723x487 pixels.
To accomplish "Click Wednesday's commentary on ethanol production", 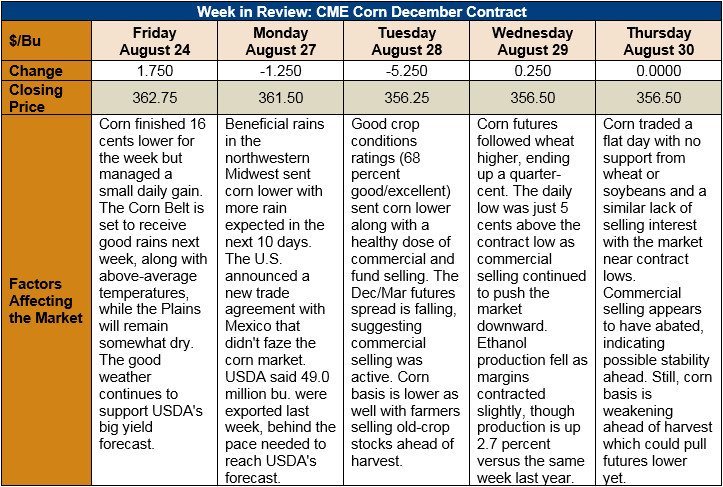I will 532,301.
